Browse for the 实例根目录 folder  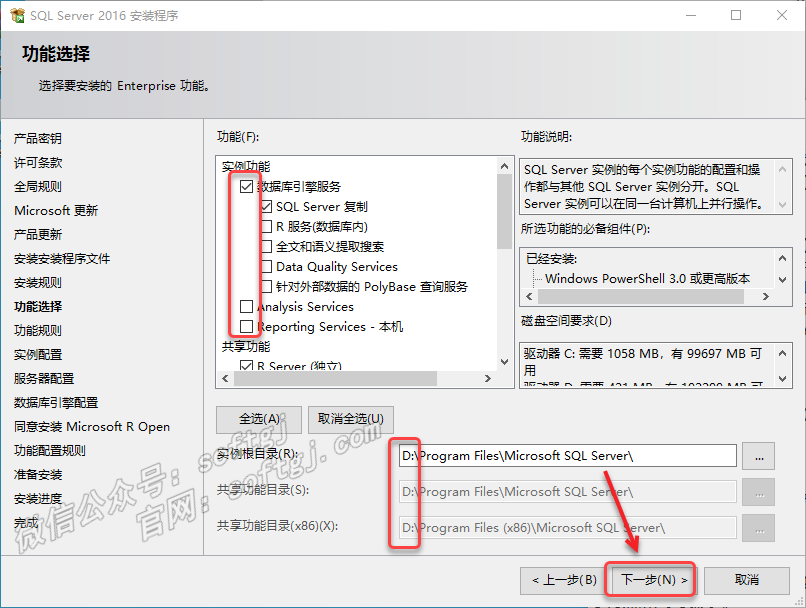tap(759, 456)
